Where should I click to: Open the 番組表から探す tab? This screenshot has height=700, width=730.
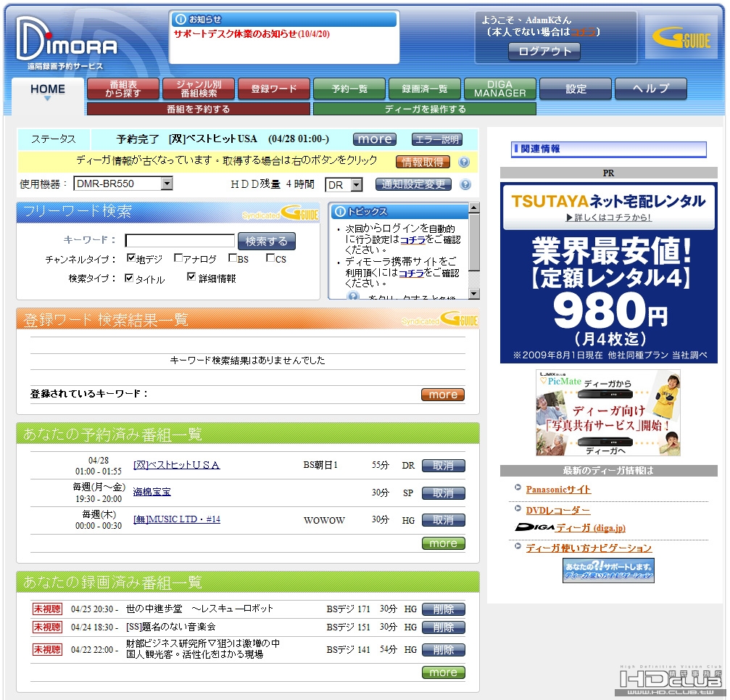pos(123,88)
